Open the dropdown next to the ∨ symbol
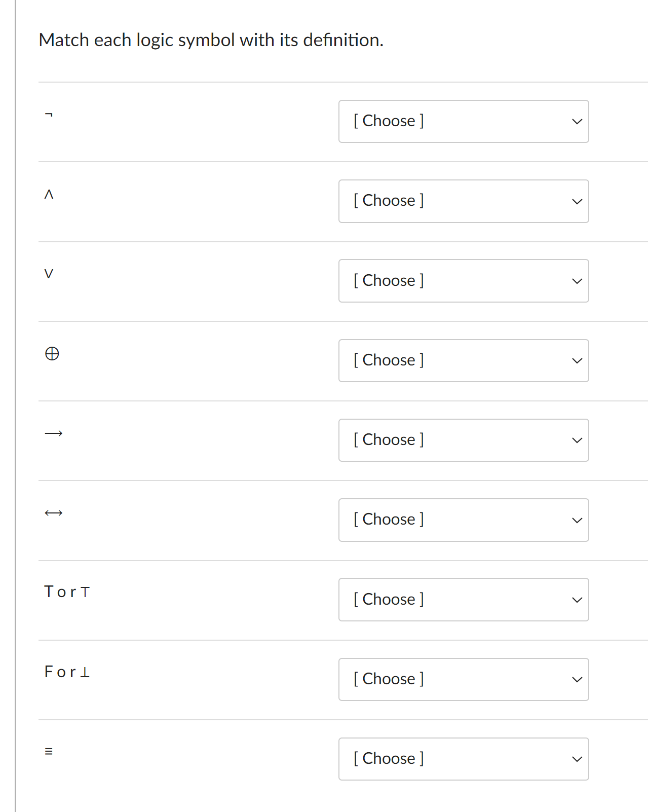648x812 pixels. pyautogui.click(x=463, y=281)
